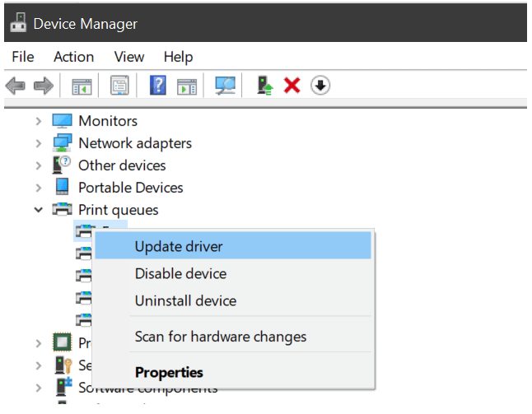Expand the Other devices node
Viewport: 532px width, 414px height.
pyautogui.click(x=39, y=165)
